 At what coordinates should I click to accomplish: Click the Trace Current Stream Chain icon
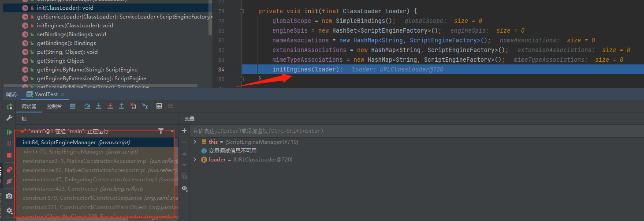pos(171,106)
